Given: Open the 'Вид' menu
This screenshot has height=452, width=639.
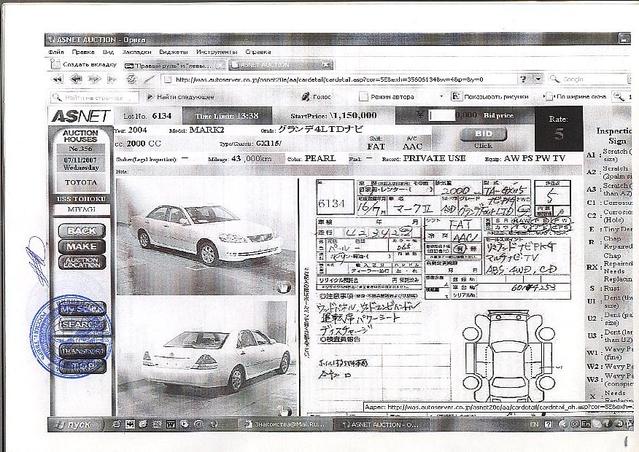Looking at the screenshot, I should point(108,52).
